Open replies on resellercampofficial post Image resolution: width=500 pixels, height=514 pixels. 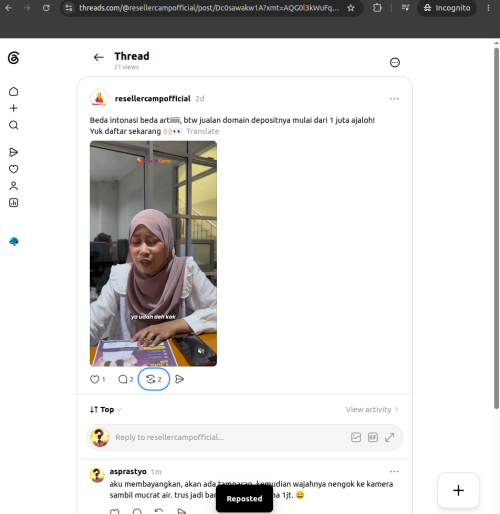pyautogui.click(x=126, y=379)
